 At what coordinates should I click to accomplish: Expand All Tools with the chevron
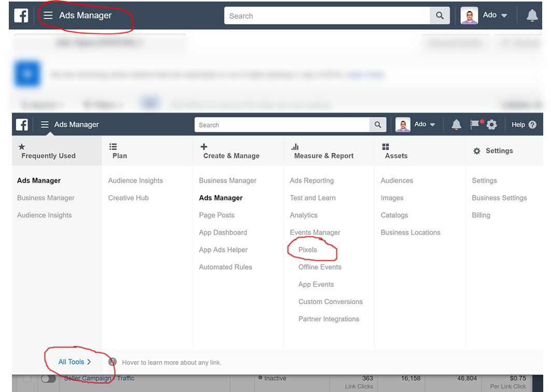coord(75,362)
